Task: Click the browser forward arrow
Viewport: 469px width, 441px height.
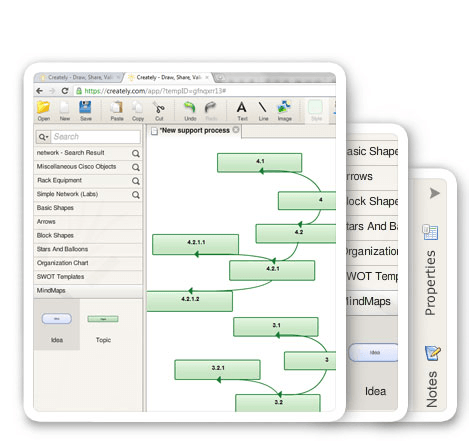Action: (52, 91)
